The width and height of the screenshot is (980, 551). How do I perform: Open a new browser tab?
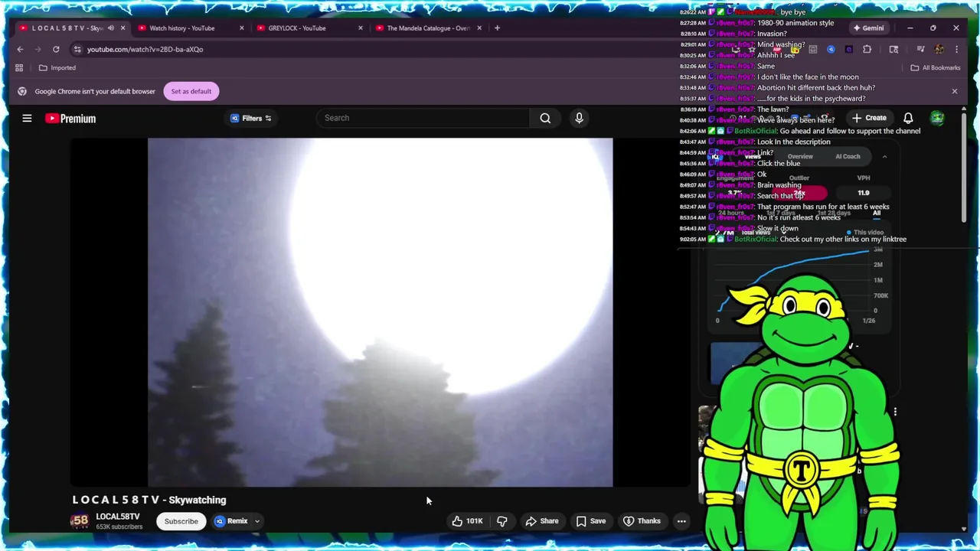(497, 28)
